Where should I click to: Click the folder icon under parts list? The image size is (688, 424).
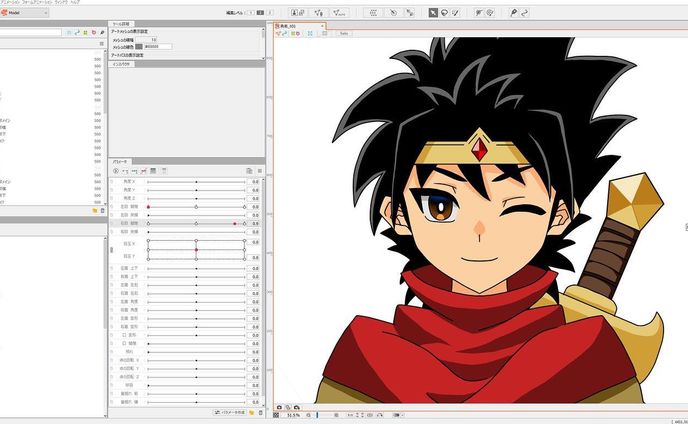click(x=95, y=211)
